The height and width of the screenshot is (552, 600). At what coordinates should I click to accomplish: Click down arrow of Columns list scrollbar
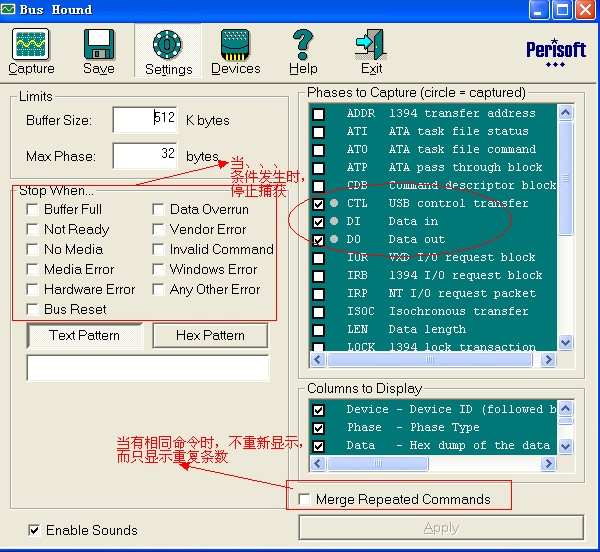[x=566, y=446]
